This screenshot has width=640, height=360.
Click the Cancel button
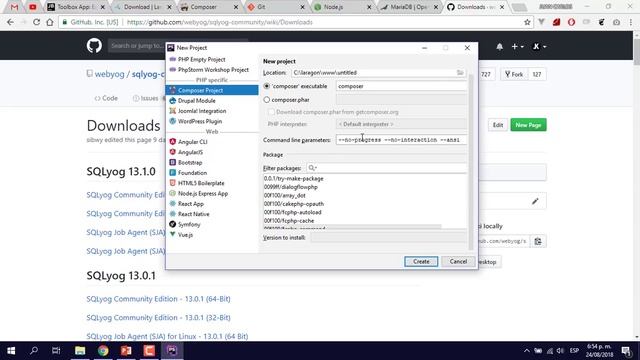[x=458, y=262]
